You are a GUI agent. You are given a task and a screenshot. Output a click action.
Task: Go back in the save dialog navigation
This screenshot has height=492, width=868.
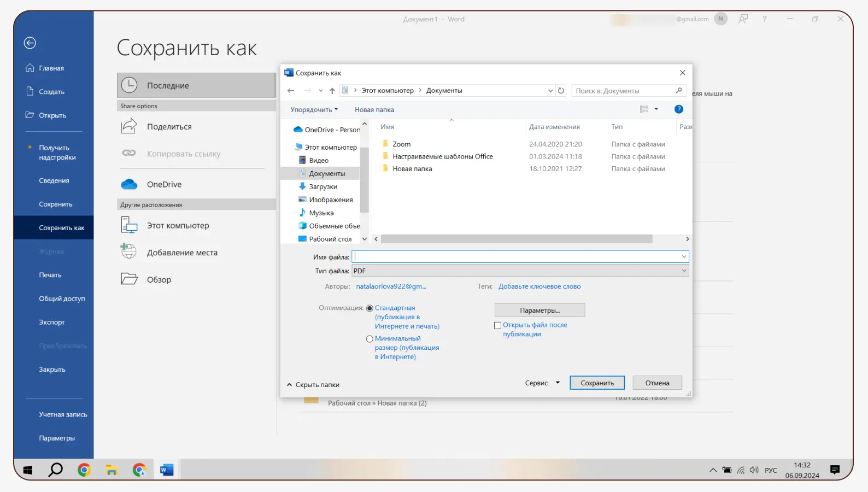tap(291, 91)
